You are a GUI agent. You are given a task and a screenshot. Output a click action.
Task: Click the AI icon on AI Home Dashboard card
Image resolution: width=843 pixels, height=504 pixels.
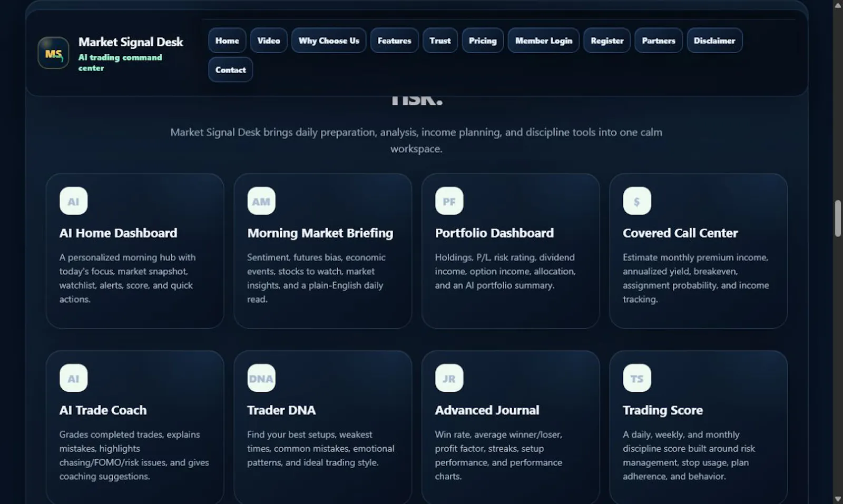tap(74, 201)
